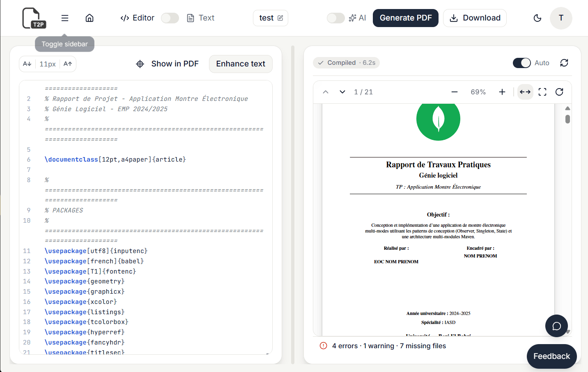Click the \documentclass line in editor
This screenshot has width=588, height=372.
click(115, 160)
